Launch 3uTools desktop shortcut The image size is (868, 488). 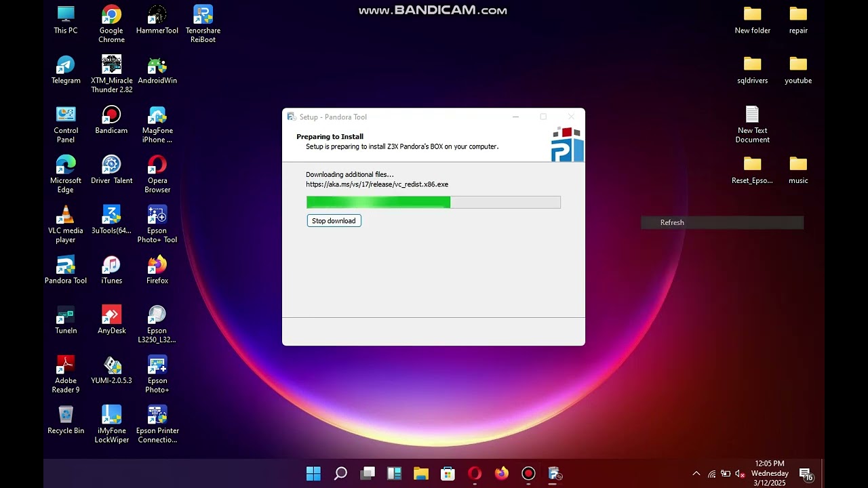pos(111,220)
